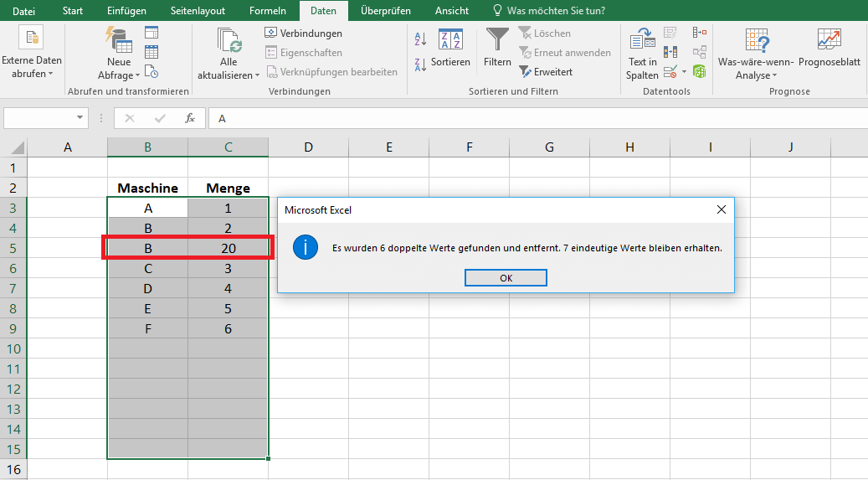This screenshot has width=868, height=480.
Task: Open the Sortieren dialog
Action: tap(450, 49)
